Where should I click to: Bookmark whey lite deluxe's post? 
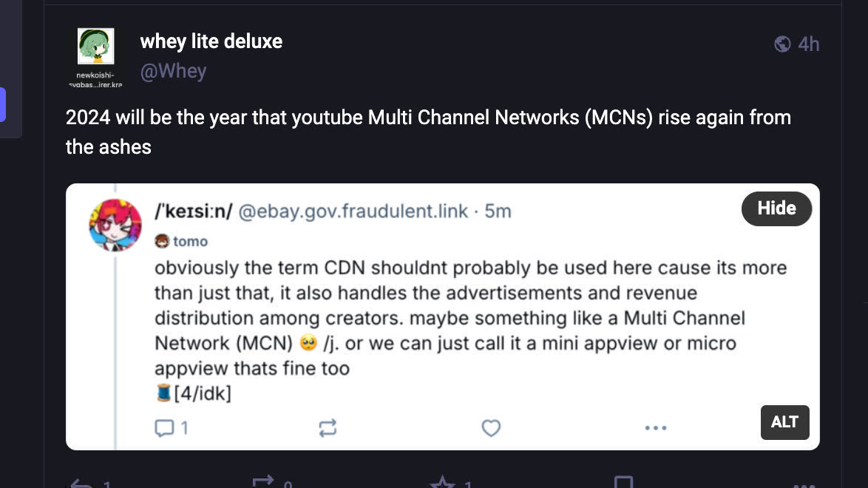pos(623,484)
